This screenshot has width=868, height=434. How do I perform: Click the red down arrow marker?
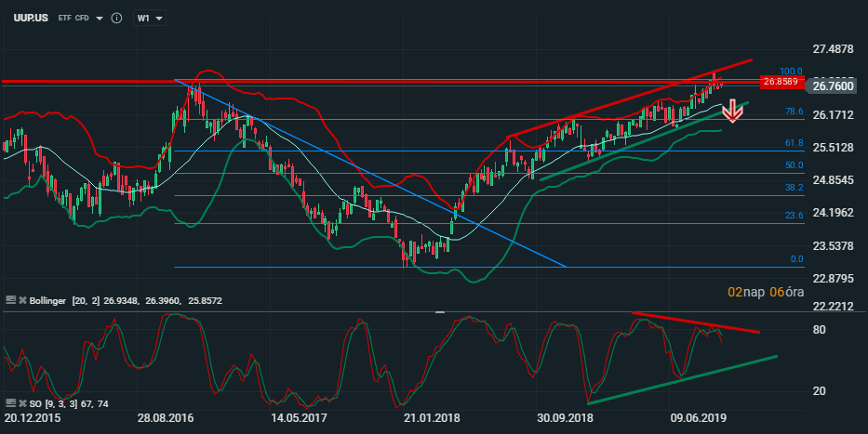732,112
